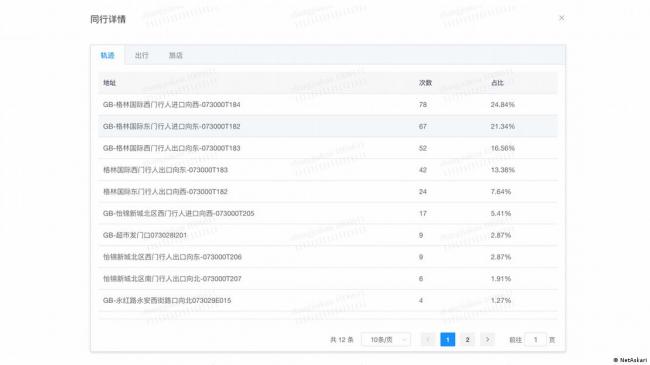Viewport: 650px width, 365px height.
Task: Click the percentage 5.41%
Action: [x=501, y=213]
